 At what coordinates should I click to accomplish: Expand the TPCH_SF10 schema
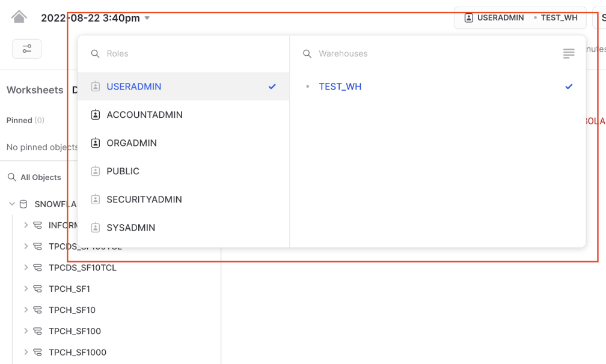[26, 309]
